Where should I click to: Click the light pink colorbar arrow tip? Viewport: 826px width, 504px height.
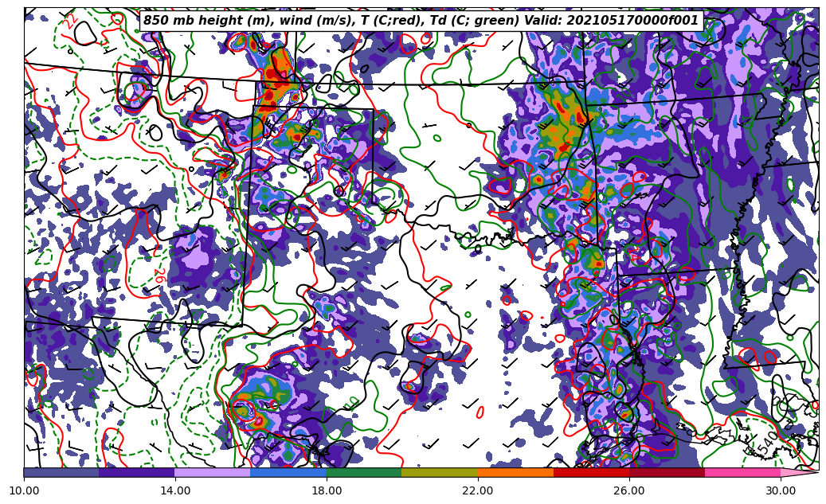coord(799,472)
